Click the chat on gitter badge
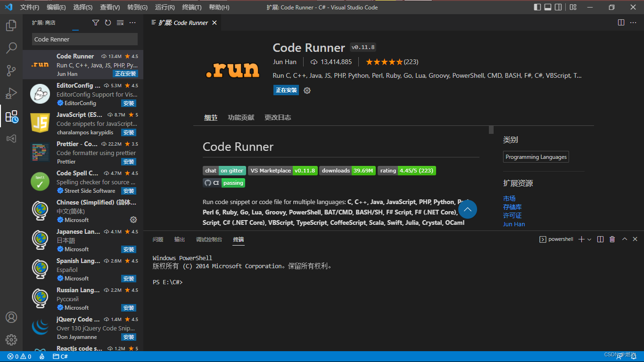This screenshot has width=644, height=362. tap(224, 171)
